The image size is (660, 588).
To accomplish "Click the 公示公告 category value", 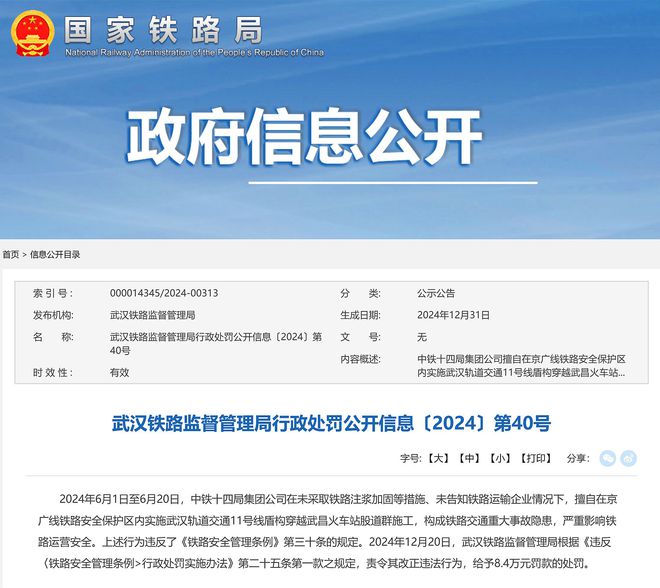I will 436,293.
